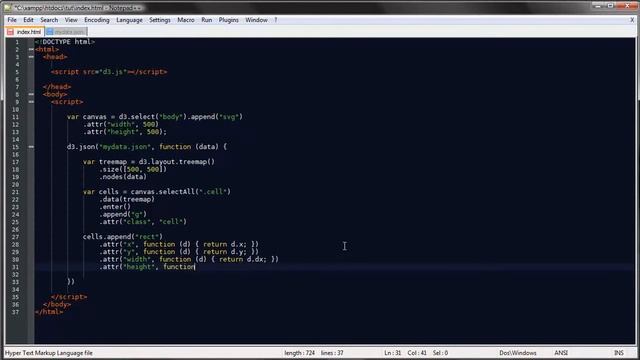
Task: Click the "length : 724" status bar entry
Action: (x=299, y=353)
